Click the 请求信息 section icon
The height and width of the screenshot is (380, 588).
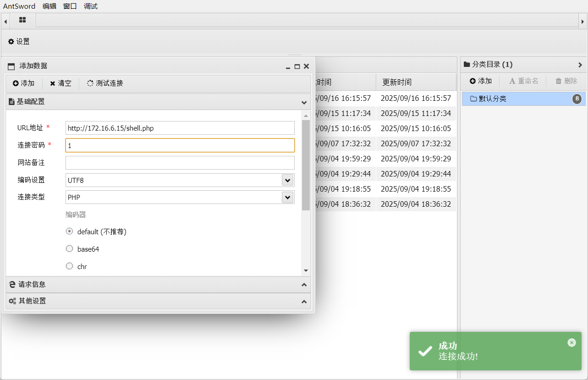coord(12,285)
